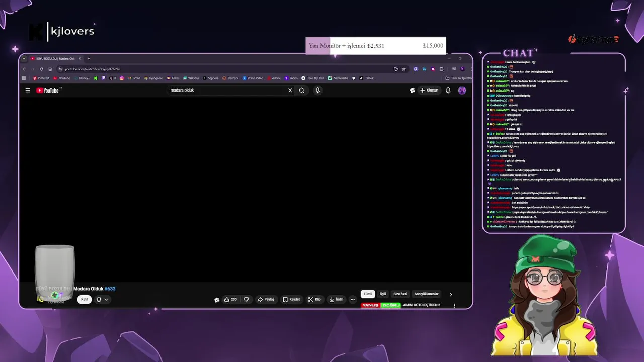This screenshot has height=362, width=644.
Task: Open the Oluştur create button
Action: pyautogui.click(x=429, y=90)
